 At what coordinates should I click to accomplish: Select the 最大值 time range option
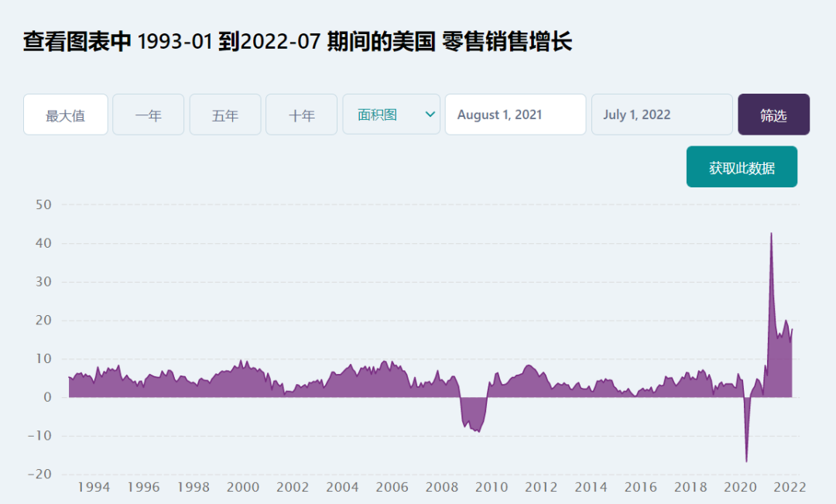tap(66, 114)
